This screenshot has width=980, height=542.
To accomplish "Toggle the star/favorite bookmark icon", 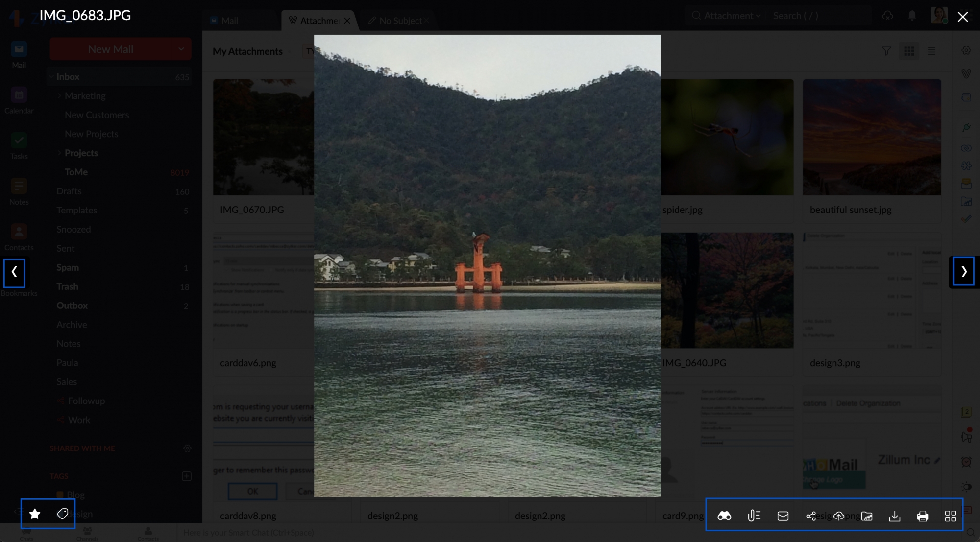I will (35, 514).
